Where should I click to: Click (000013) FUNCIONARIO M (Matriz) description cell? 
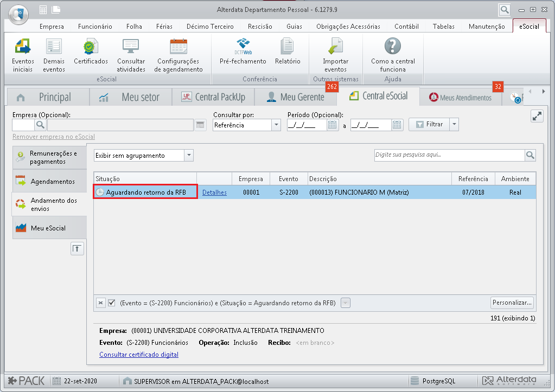379,192
